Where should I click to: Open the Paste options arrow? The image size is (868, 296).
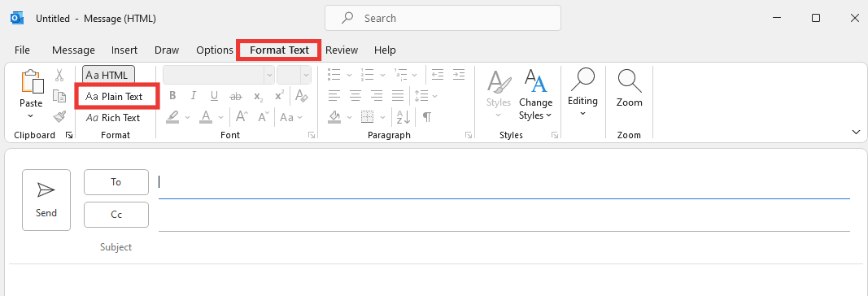click(31, 115)
